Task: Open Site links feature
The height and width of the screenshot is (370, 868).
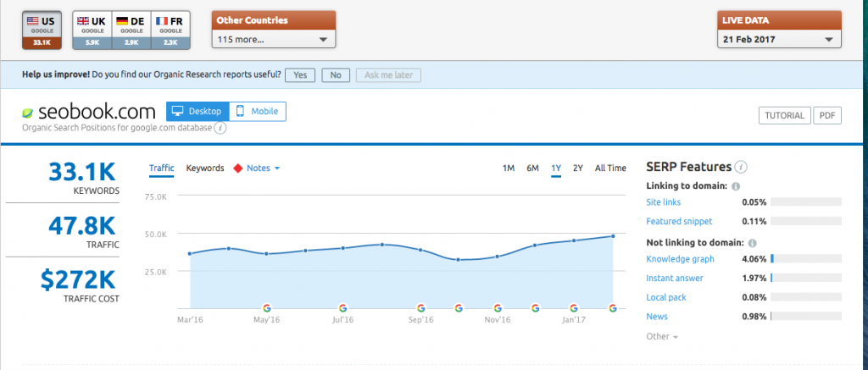Action: [663, 202]
